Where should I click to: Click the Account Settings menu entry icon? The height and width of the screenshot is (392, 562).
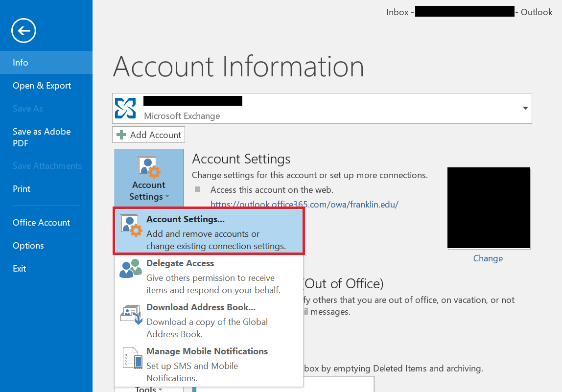click(131, 226)
